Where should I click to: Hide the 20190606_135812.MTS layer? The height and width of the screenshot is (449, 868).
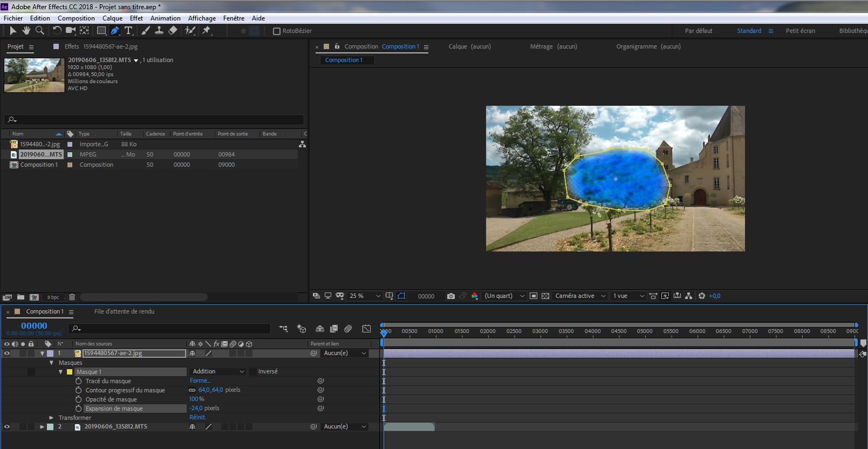coord(7,427)
